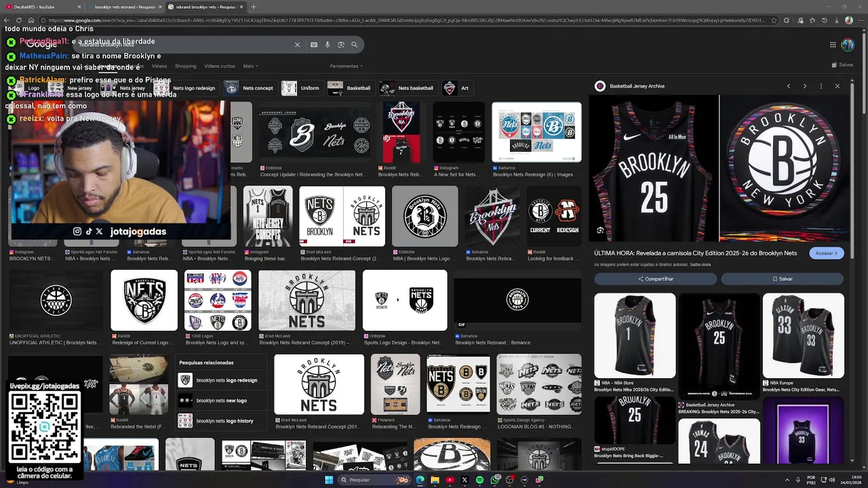Open NBA Europe Claxton 33 jersey thumbnail
This screenshot has height=488, width=868.
click(x=803, y=335)
